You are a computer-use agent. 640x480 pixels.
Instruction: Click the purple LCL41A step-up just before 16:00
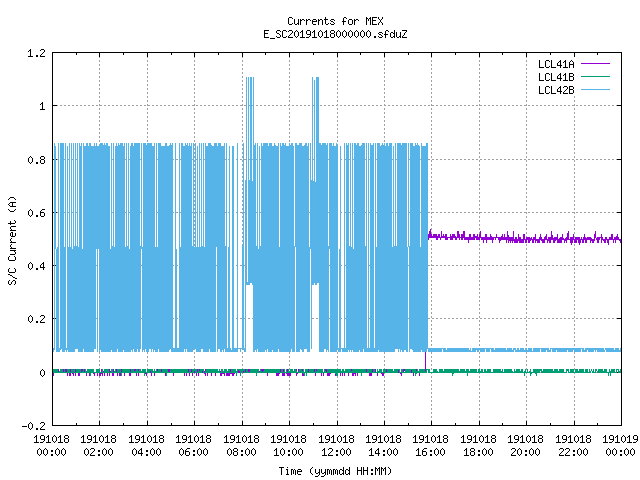[x=426, y=361]
